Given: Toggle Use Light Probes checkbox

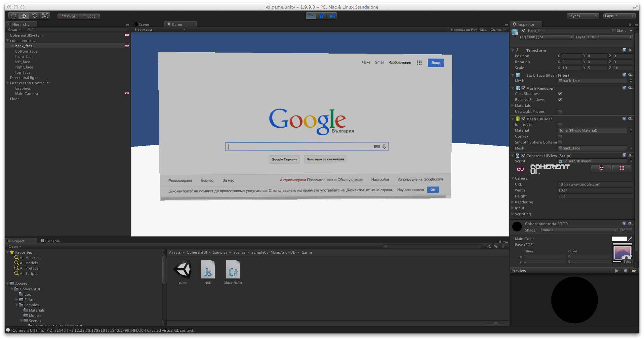Looking at the screenshot, I should tap(560, 111).
